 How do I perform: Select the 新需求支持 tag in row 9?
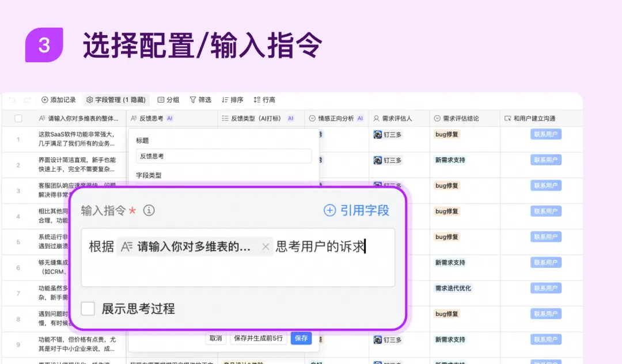(x=450, y=339)
